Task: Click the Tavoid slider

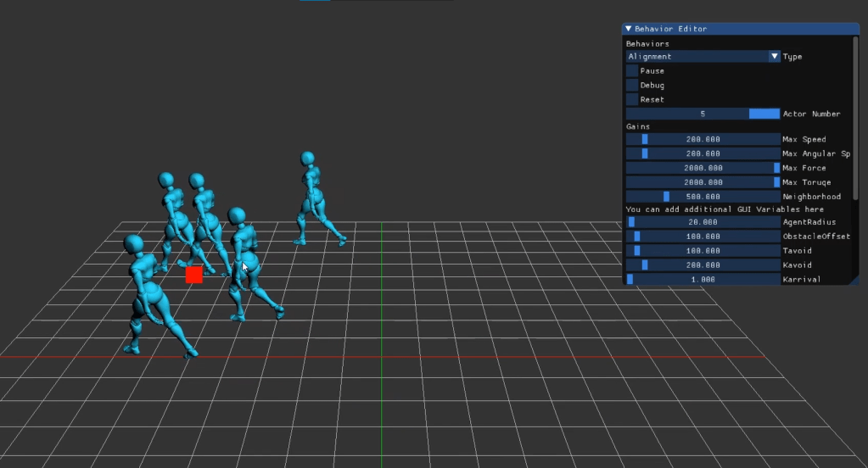Action: [703, 251]
